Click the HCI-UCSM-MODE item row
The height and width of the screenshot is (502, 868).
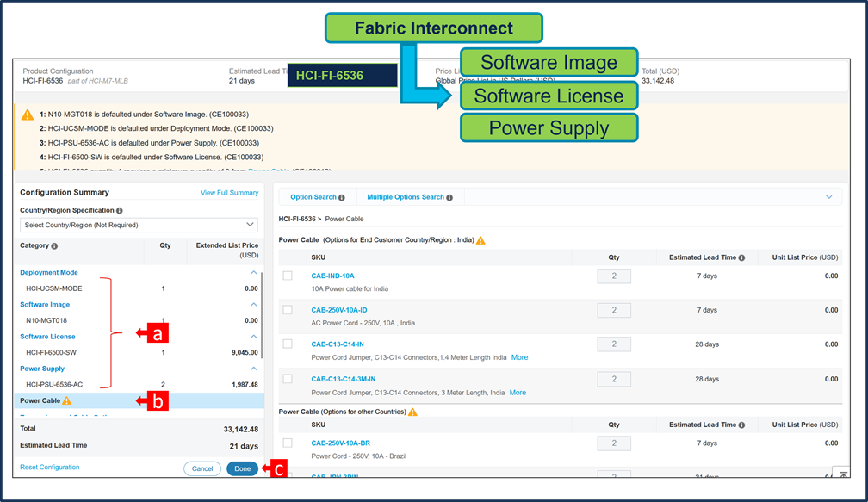(139, 288)
